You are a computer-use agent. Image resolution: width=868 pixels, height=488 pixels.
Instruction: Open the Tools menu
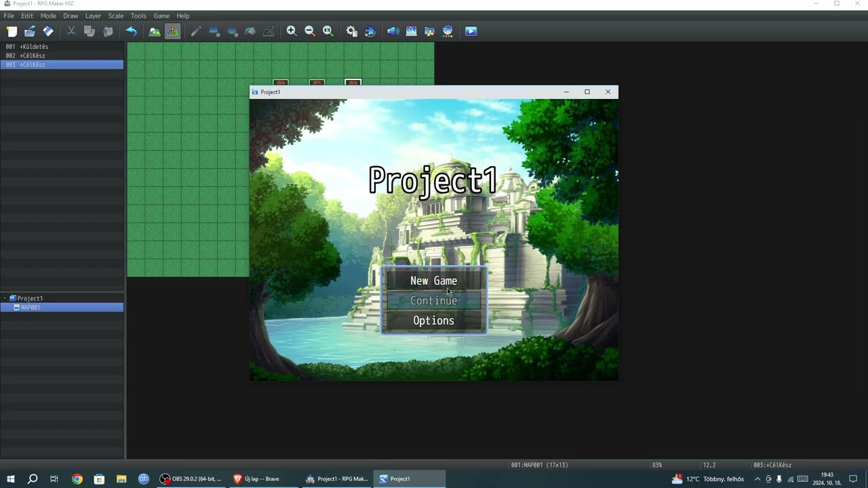pyautogui.click(x=138, y=16)
